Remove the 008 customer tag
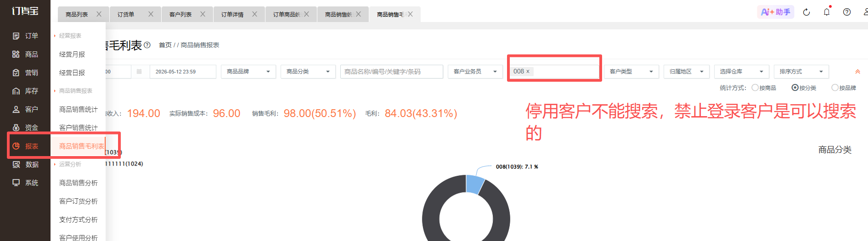Viewport: 868px width, 241px height. pyautogui.click(x=528, y=71)
